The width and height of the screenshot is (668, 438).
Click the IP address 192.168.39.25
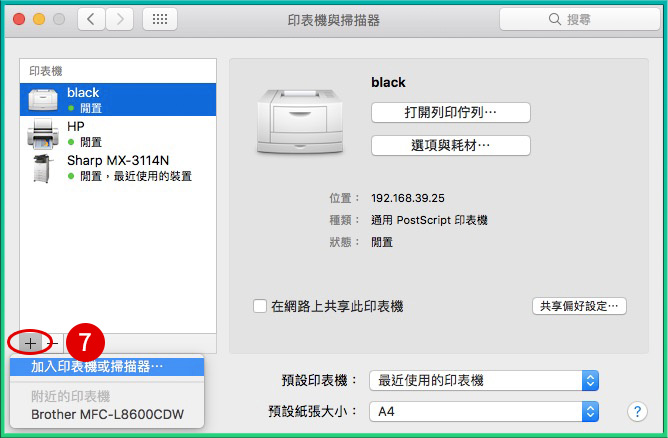(x=408, y=198)
